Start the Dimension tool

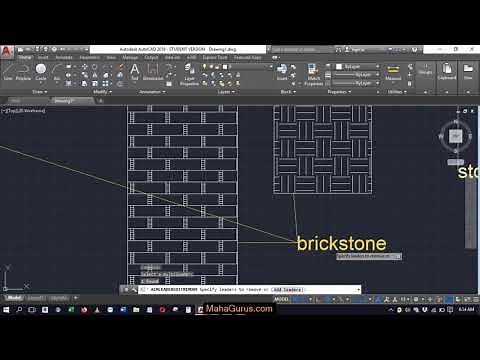click(x=153, y=72)
